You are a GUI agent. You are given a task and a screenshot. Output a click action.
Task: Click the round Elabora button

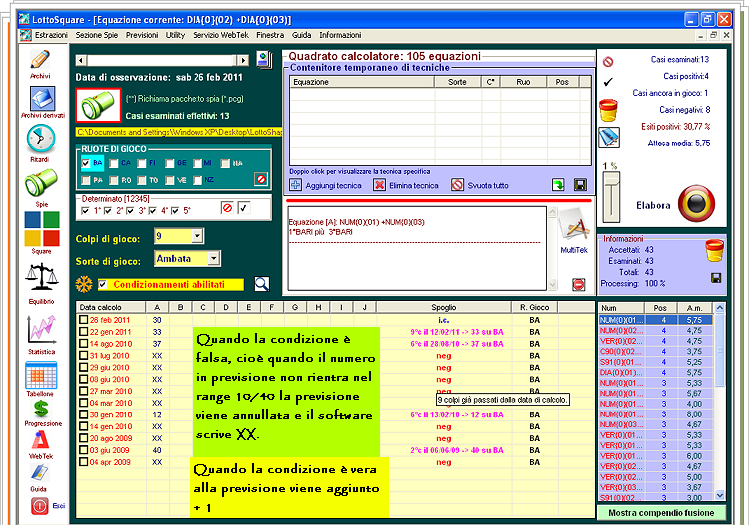pos(696,204)
